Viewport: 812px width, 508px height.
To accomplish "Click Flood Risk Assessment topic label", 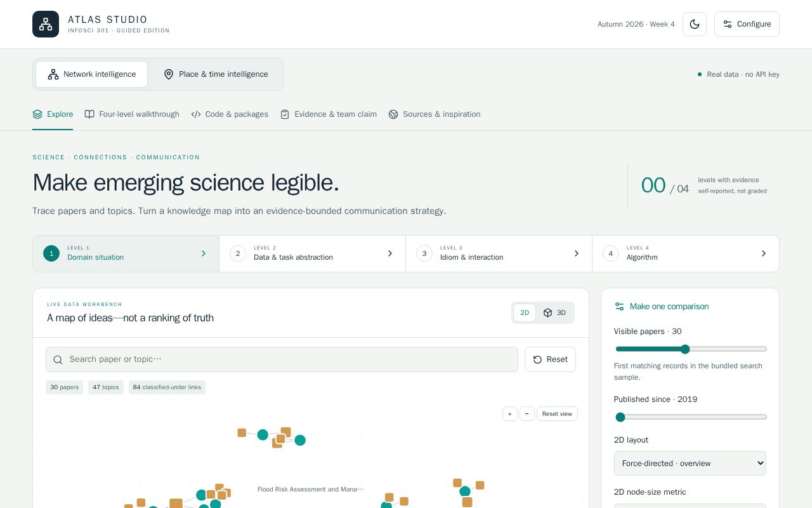I will [x=311, y=489].
